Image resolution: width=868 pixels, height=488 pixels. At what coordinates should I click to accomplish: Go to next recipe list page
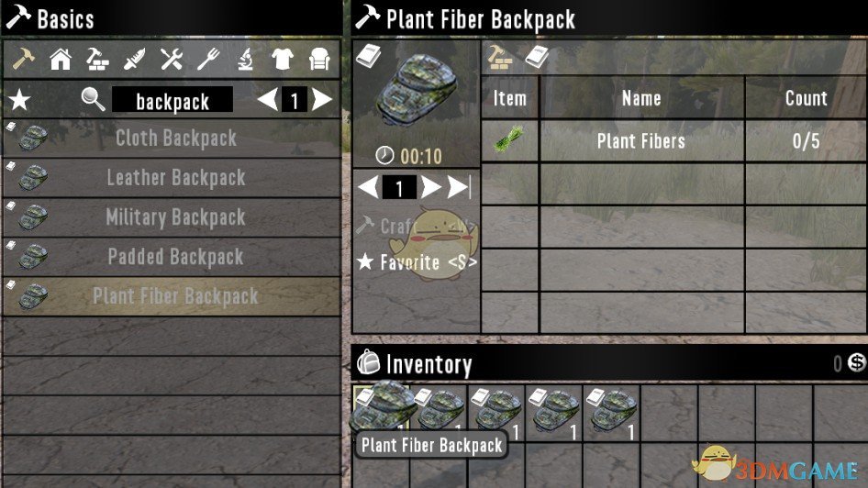(x=322, y=100)
